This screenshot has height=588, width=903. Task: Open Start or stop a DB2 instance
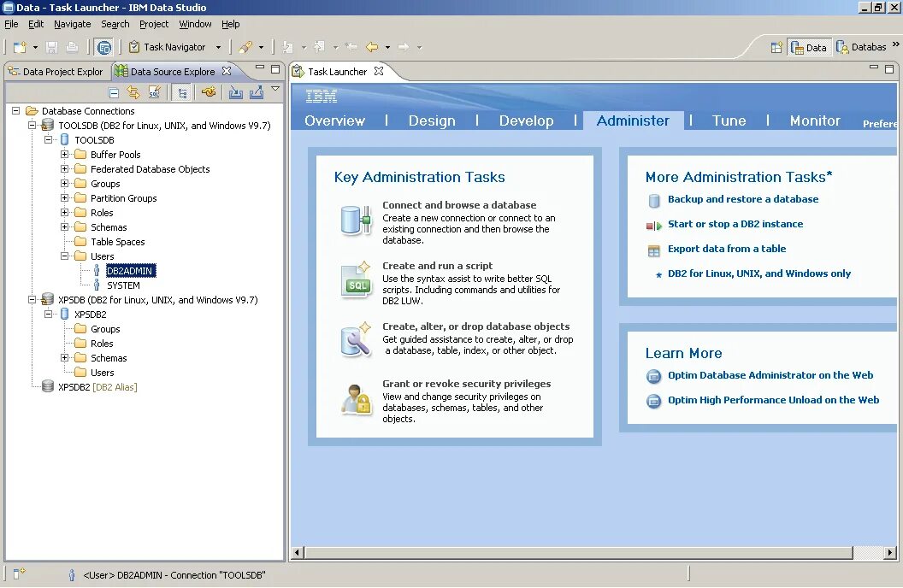735,224
